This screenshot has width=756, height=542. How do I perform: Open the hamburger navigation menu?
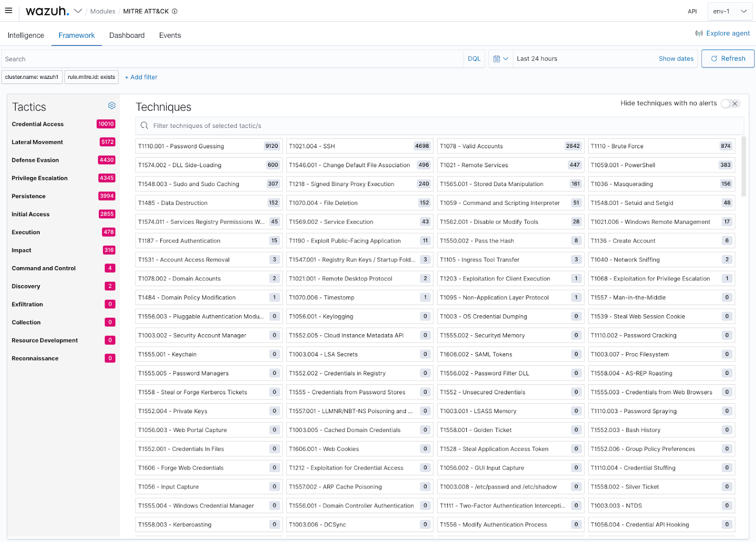[9, 10]
